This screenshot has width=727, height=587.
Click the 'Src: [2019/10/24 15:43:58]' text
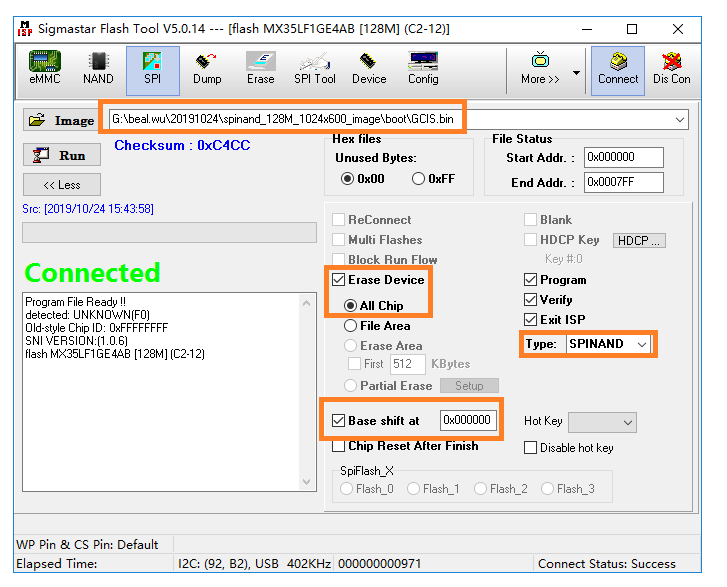click(x=88, y=209)
